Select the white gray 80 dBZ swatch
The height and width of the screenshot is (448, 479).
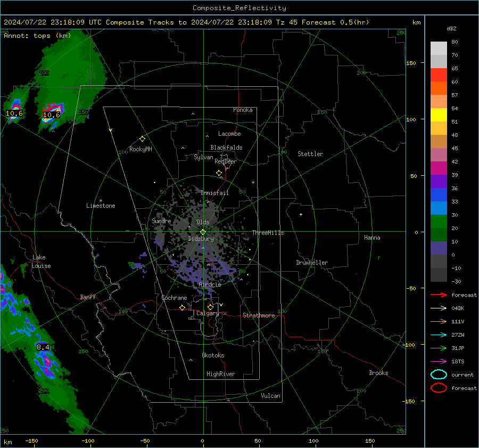(439, 48)
